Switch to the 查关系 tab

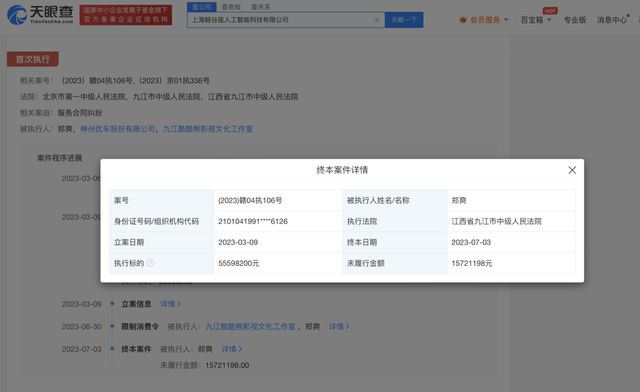[261, 7]
